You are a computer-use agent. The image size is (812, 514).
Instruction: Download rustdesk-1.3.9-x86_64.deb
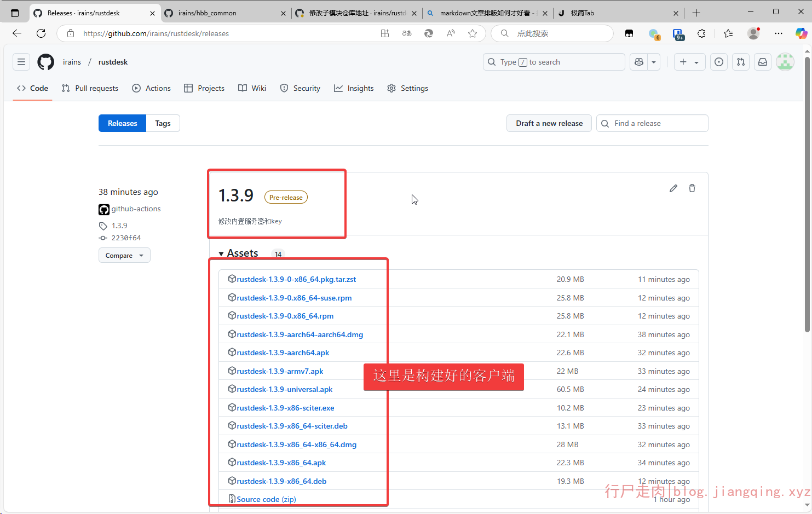coord(281,481)
